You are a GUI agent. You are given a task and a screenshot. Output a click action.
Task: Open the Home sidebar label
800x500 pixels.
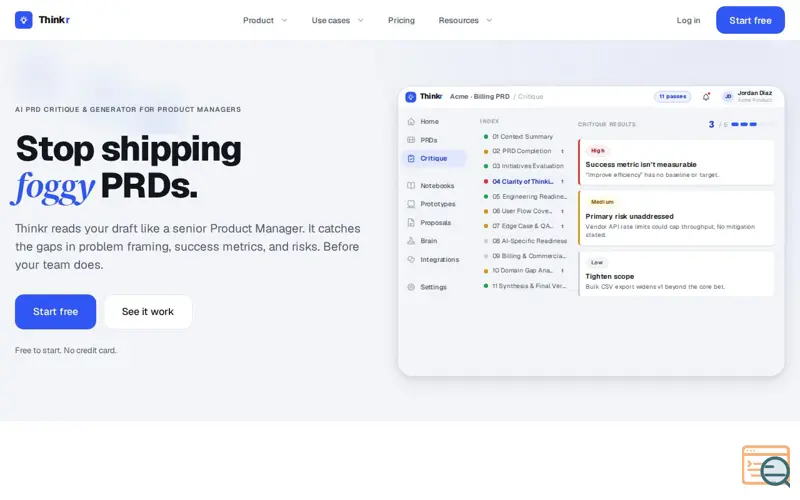pyautogui.click(x=430, y=121)
